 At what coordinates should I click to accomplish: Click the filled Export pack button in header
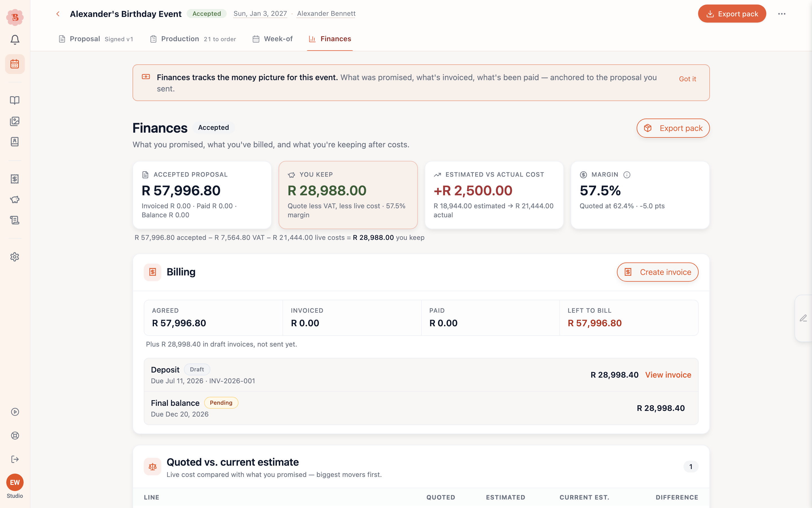click(x=732, y=14)
